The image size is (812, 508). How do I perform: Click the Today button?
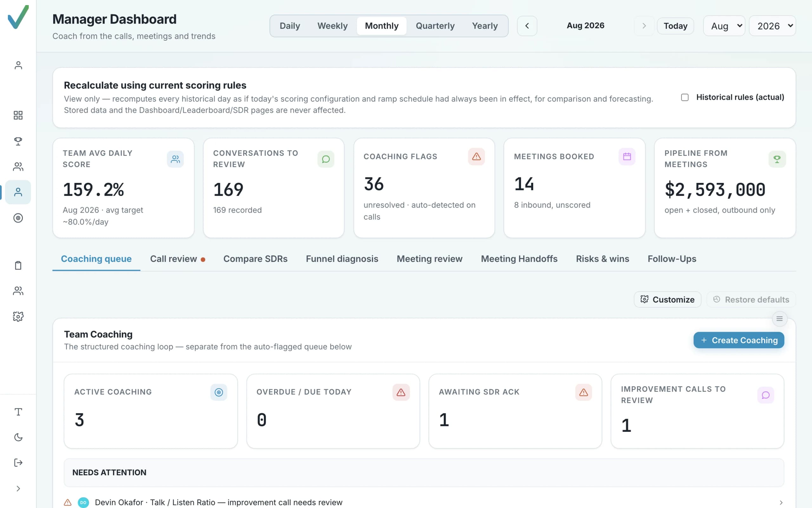675,26
